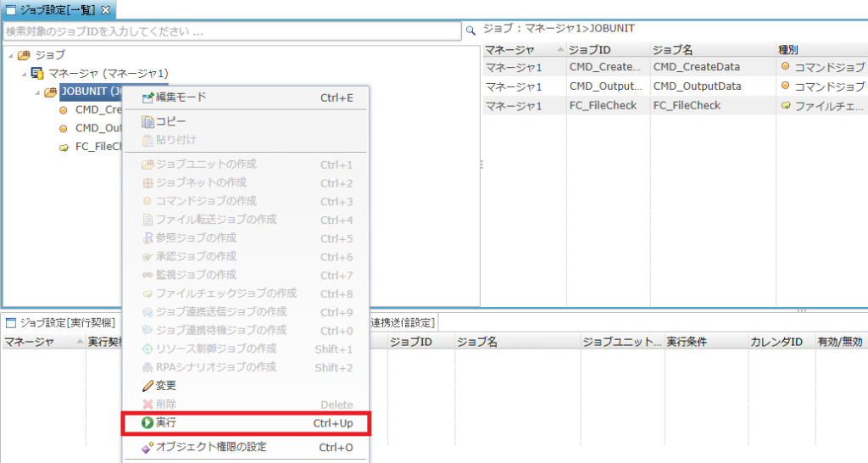The width and height of the screenshot is (868, 463).
Task: Click the search magnifier icon
Action: tap(470, 31)
